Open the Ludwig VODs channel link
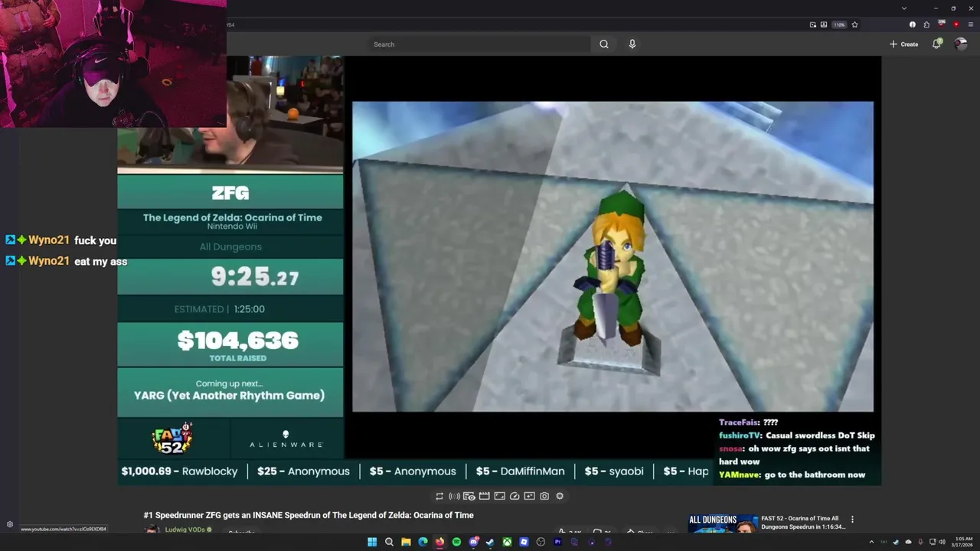This screenshot has height=551, width=980. click(x=185, y=530)
